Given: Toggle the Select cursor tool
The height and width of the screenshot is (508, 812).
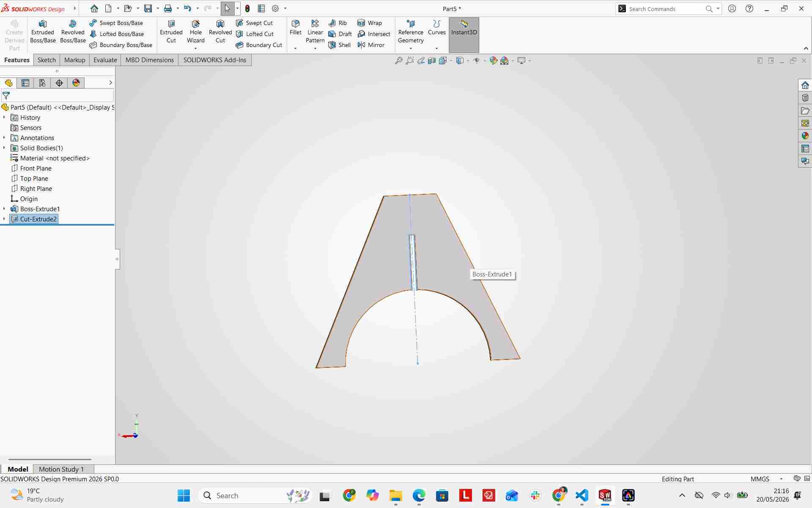Looking at the screenshot, I should tap(228, 8).
